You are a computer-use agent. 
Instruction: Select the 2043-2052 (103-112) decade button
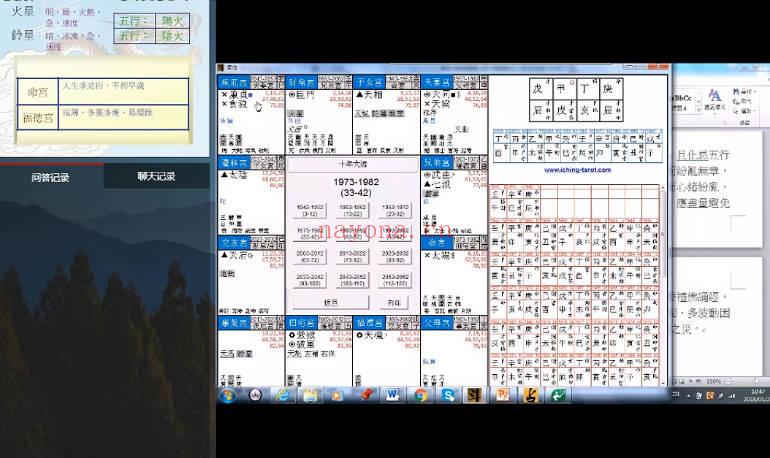(353, 280)
